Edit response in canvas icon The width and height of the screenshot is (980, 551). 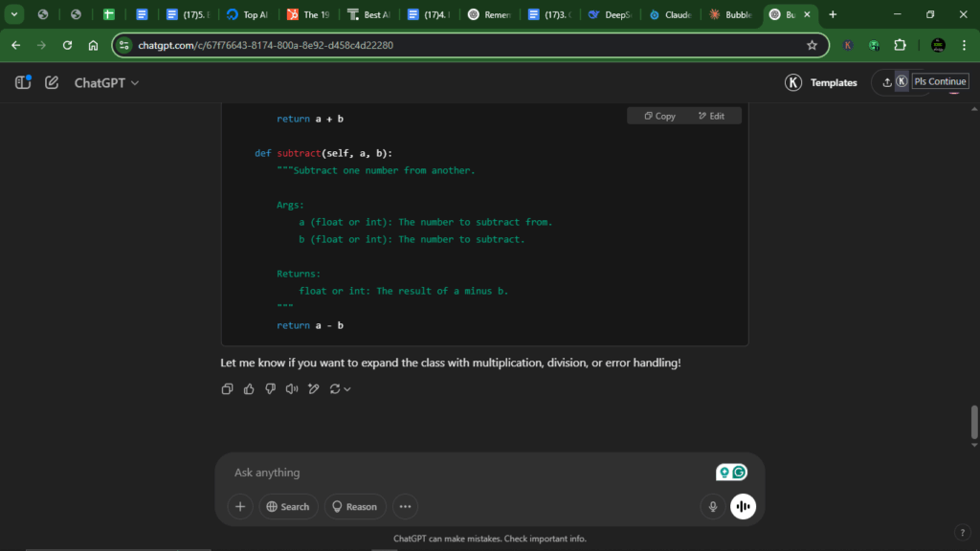(x=314, y=388)
